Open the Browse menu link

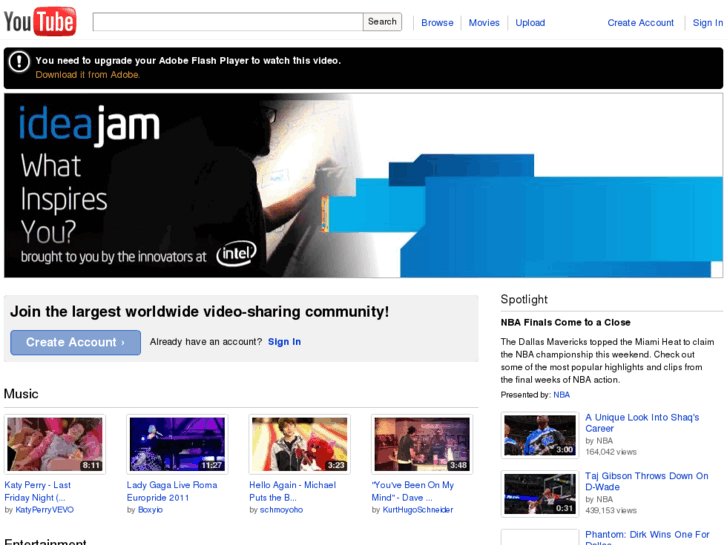click(x=437, y=23)
